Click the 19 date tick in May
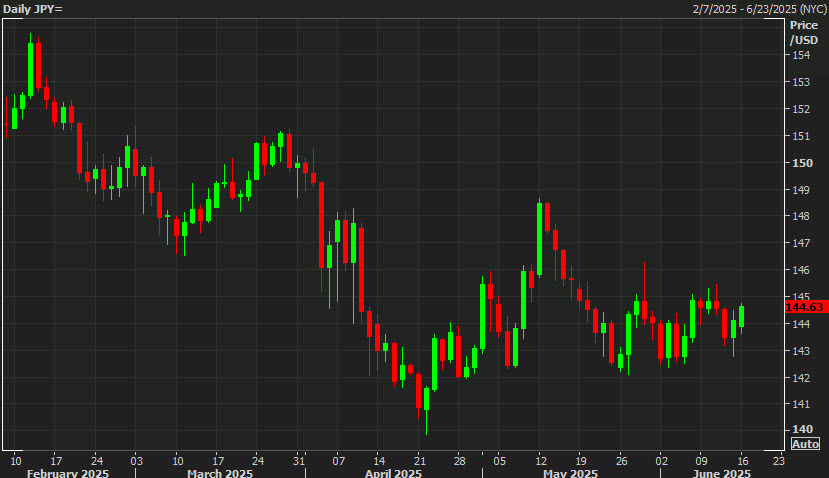Image resolution: width=829 pixels, height=478 pixels. (x=581, y=461)
